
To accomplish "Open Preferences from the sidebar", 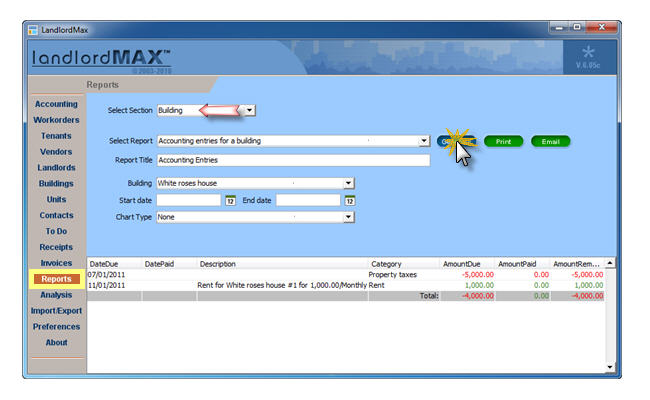I will [x=56, y=327].
